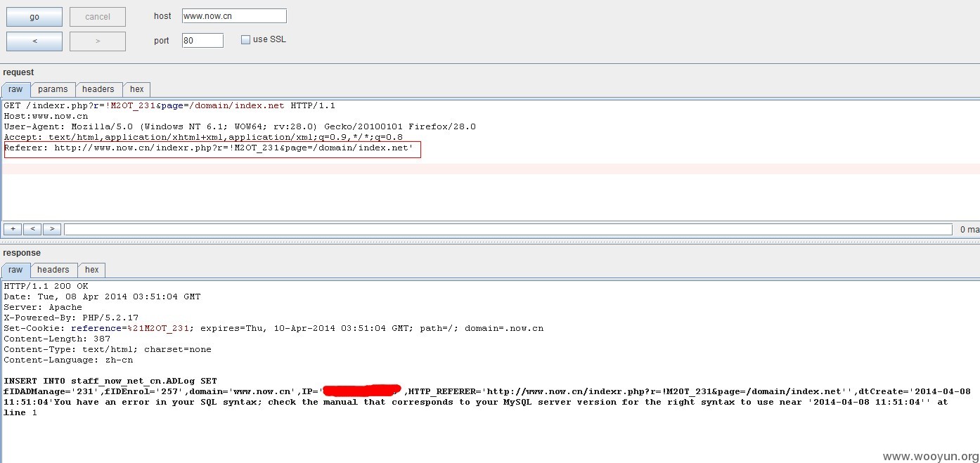Click the go button
Image resolution: width=980 pixels, height=463 pixels.
pyautogui.click(x=34, y=17)
